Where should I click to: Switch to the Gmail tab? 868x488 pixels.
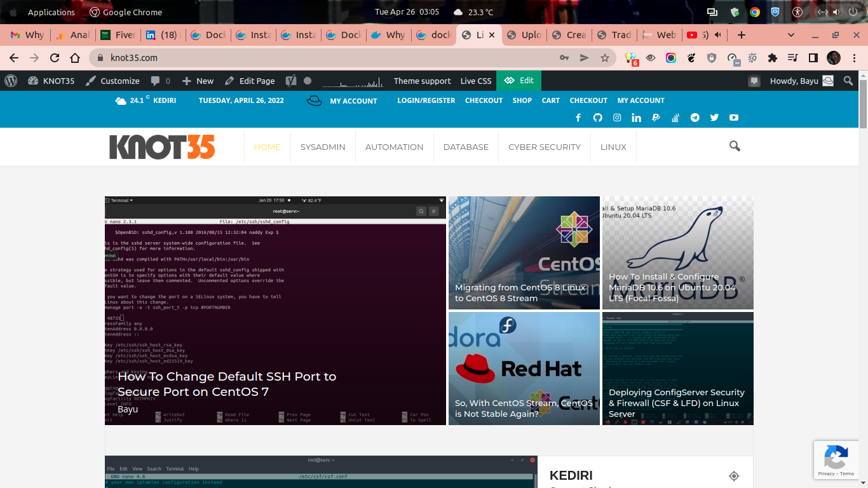click(27, 35)
